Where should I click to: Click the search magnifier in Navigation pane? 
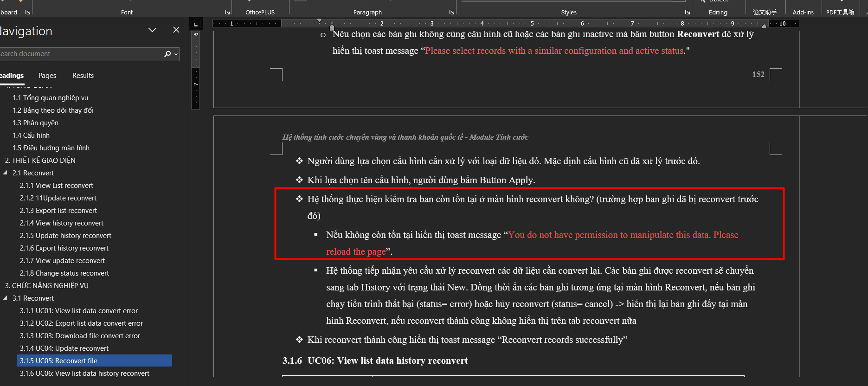pos(167,54)
